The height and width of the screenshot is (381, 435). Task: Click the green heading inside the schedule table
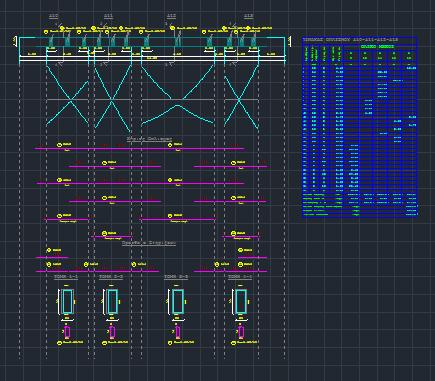pyautogui.click(x=378, y=47)
